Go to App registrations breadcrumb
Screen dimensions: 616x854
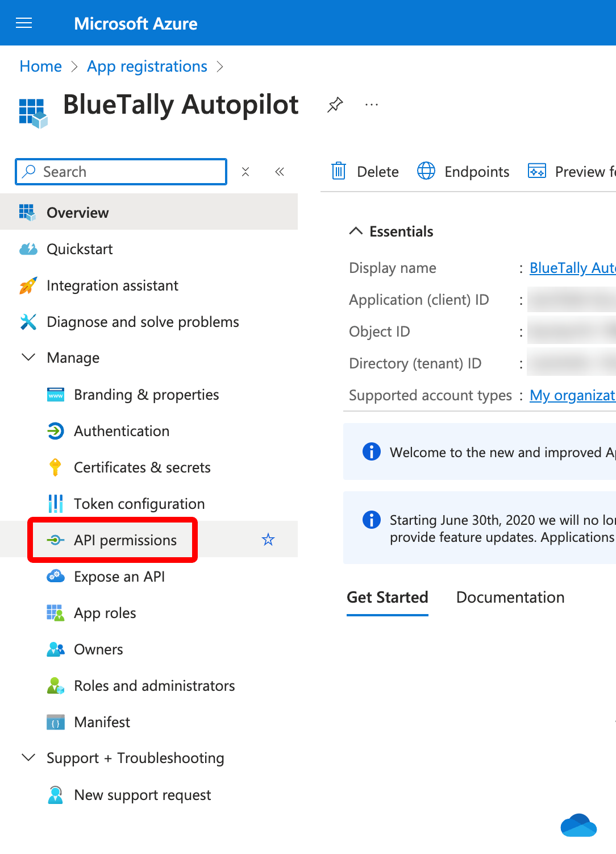tap(147, 67)
